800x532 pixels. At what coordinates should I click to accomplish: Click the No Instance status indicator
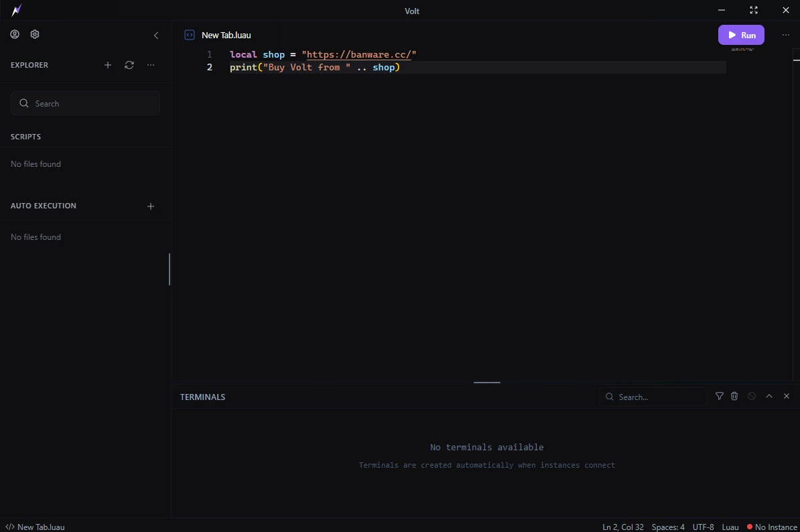point(772,527)
